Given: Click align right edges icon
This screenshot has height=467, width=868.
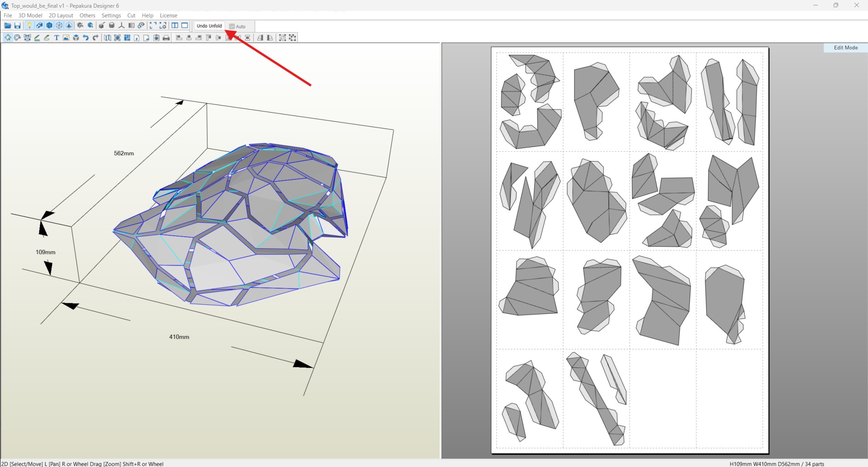Looking at the screenshot, I should pos(198,38).
